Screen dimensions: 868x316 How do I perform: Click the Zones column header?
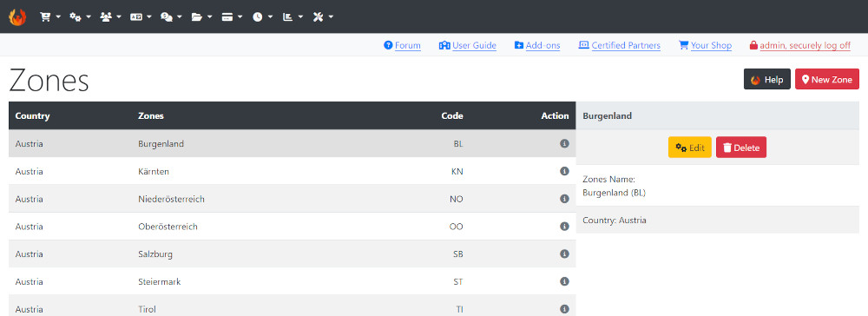(150, 115)
